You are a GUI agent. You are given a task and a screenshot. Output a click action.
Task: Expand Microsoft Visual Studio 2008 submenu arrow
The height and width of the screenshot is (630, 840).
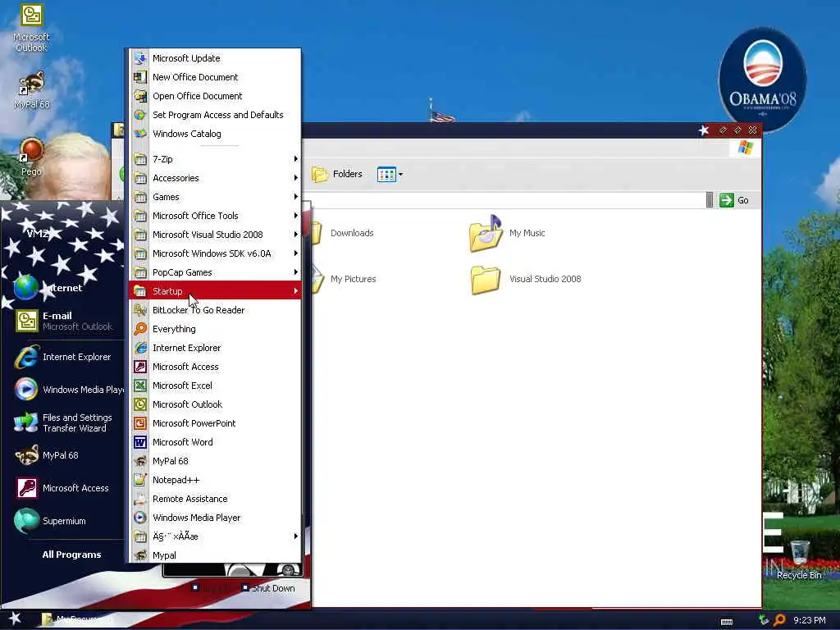pos(295,235)
